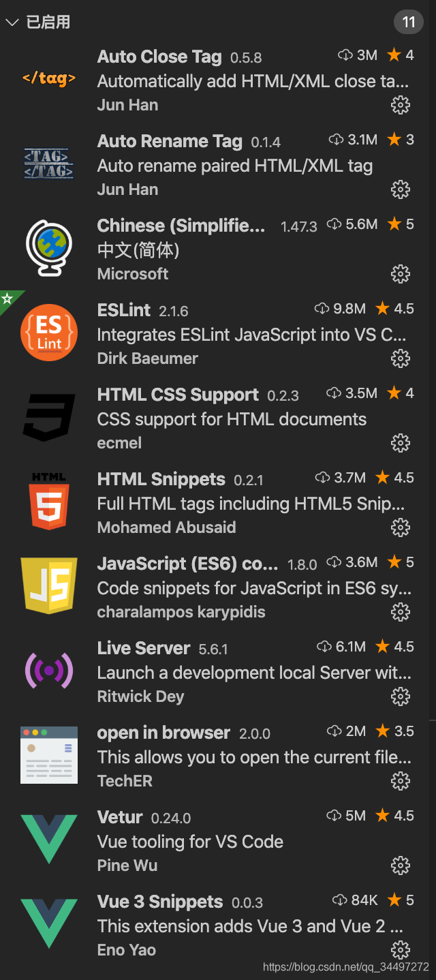
Task: Select the open in browser title
Action: coord(163,733)
